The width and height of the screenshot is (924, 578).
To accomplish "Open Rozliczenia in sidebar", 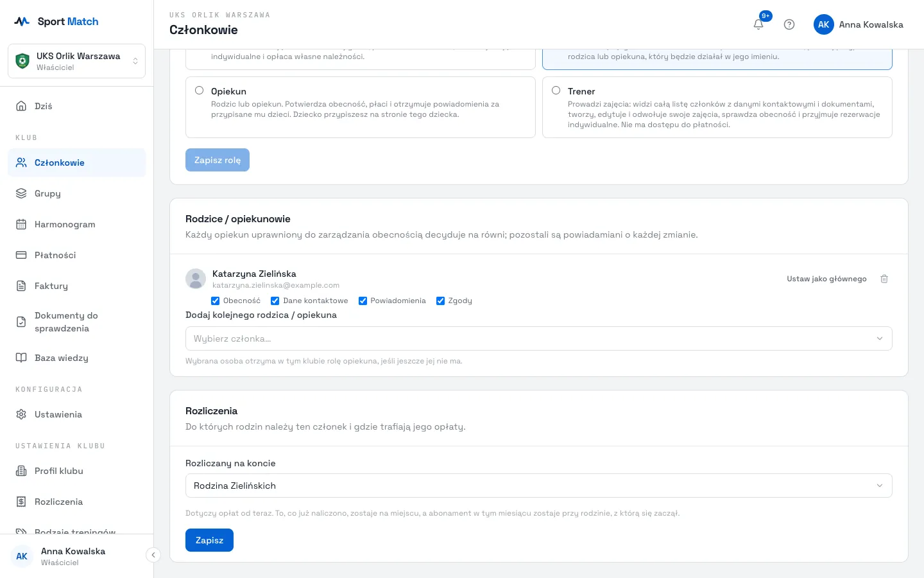I will [77, 502].
